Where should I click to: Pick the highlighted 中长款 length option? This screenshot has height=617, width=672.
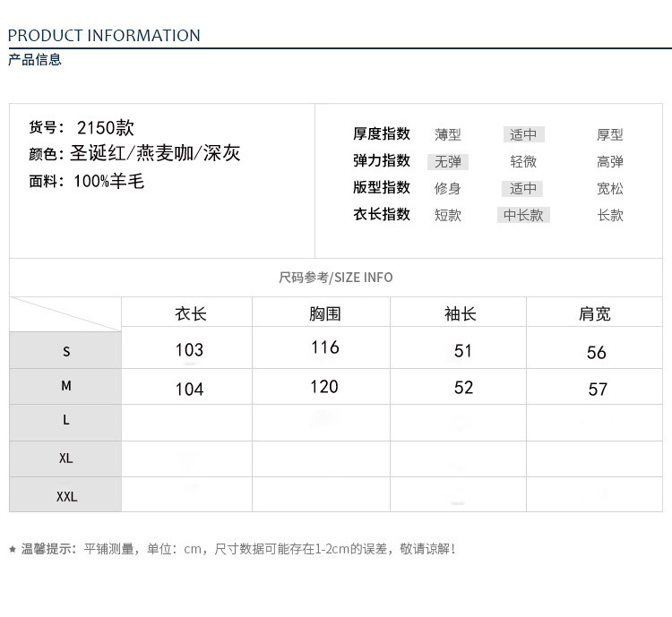pyautogui.click(x=523, y=216)
